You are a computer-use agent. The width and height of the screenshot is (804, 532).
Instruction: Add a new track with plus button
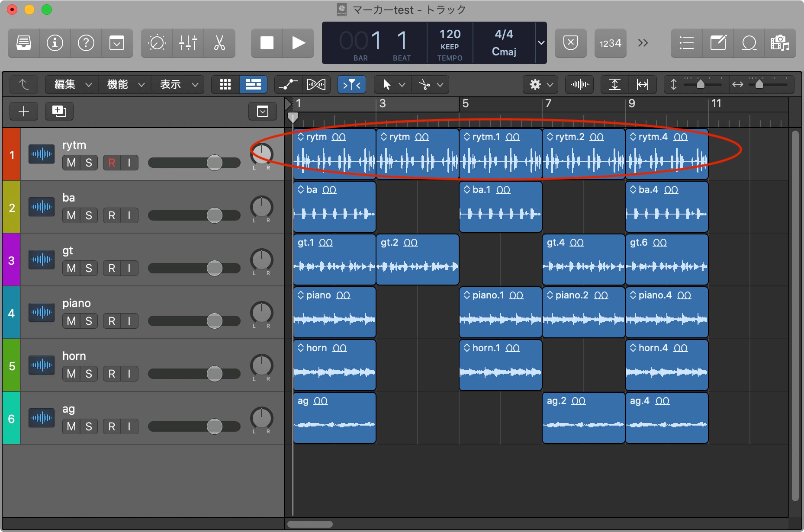[x=24, y=112]
